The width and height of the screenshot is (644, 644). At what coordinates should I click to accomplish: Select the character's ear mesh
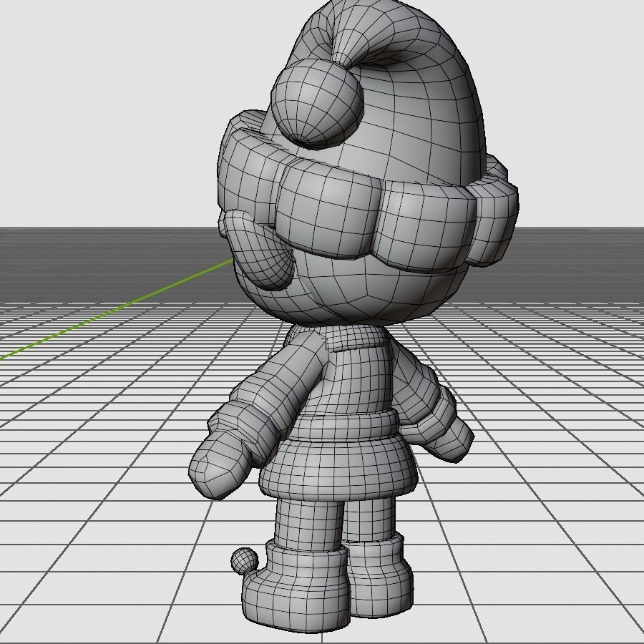pyautogui.click(x=260, y=249)
